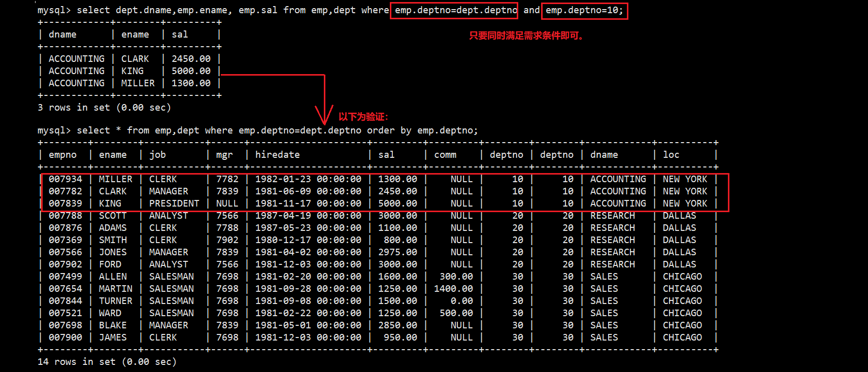Click salary 950.00 in JAMES's row

400,337
